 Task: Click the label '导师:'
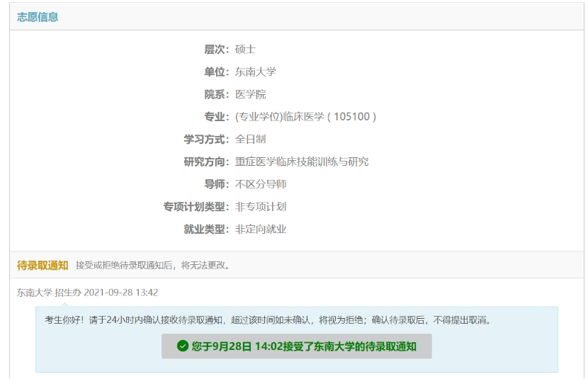click(x=217, y=184)
